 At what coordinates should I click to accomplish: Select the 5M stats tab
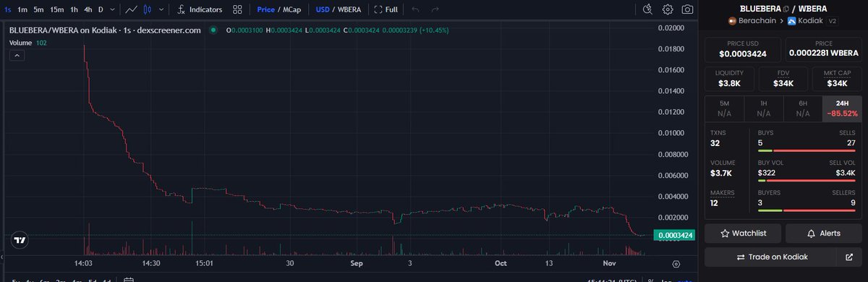click(725, 109)
